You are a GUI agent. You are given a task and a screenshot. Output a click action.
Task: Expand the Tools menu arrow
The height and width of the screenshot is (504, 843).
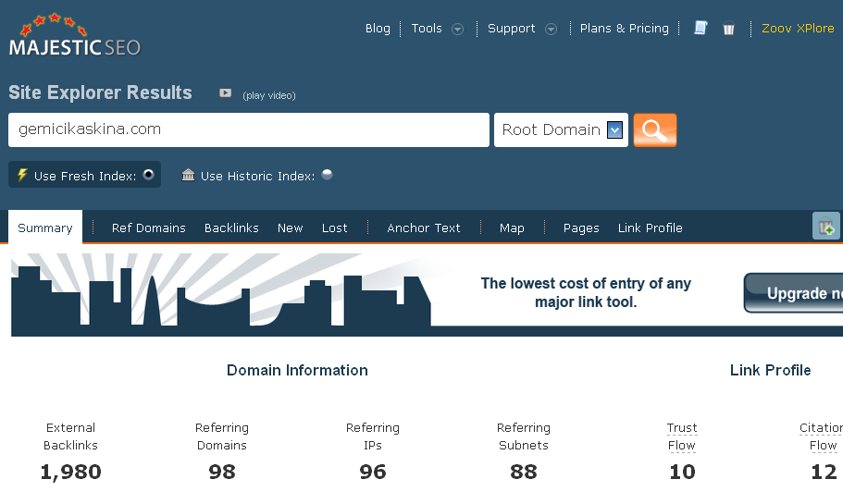457,29
